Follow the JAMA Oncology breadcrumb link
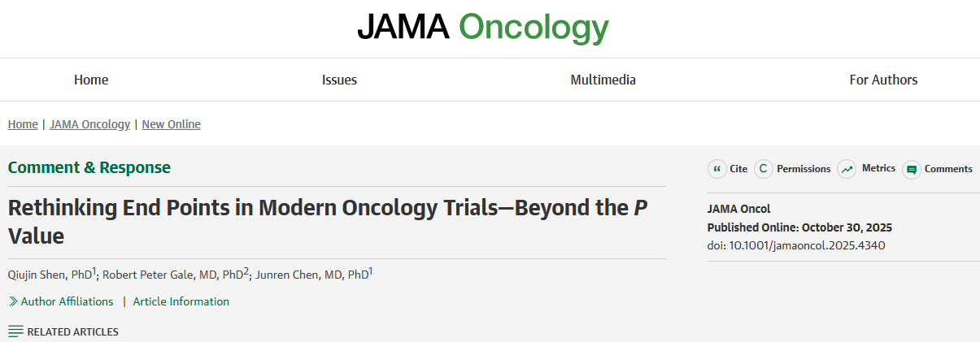 (89, 124)
